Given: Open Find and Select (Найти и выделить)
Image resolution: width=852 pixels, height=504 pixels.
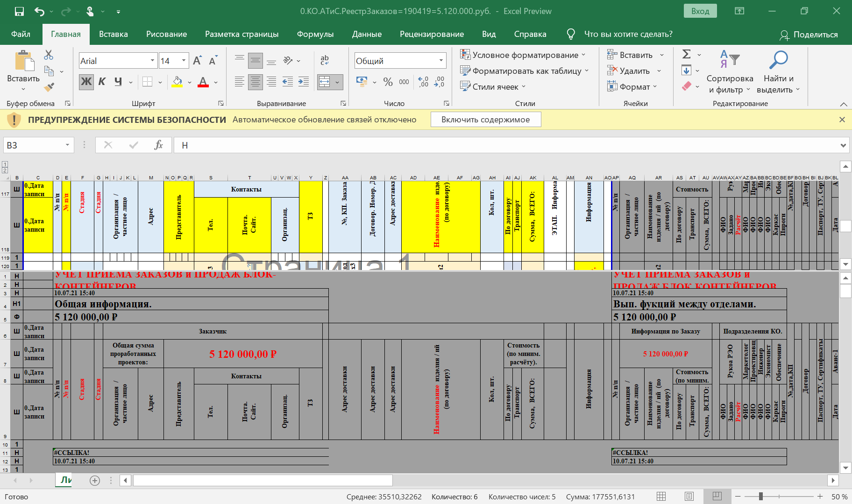Looking at the screenshot, I should (x=778, y=71).
